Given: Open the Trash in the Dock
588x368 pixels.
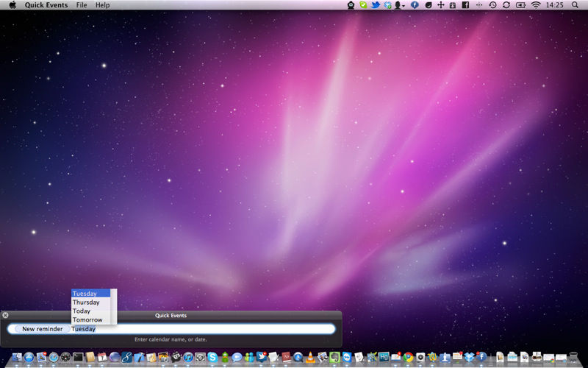Looking at the screenshot, I should (x=573, y=357).
